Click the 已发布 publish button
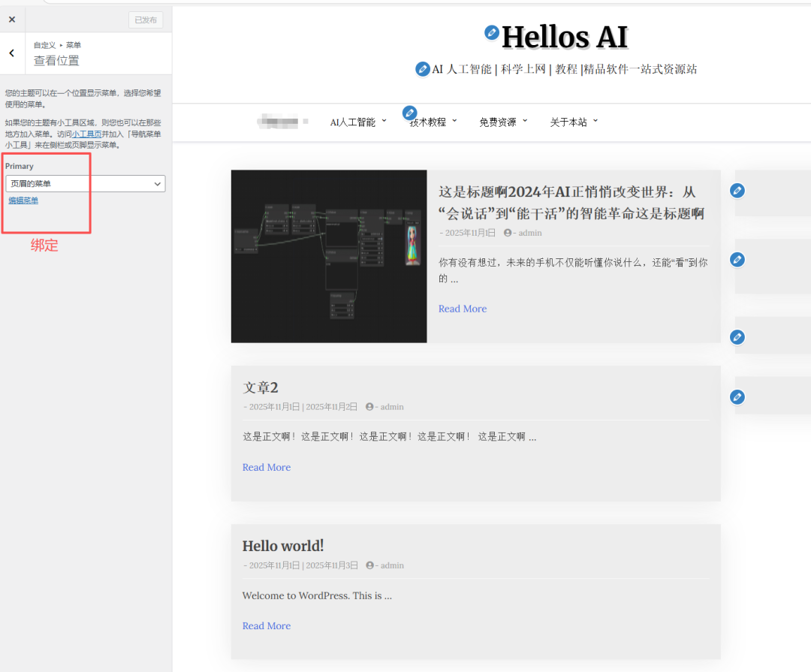 click(x=145, y=20)
